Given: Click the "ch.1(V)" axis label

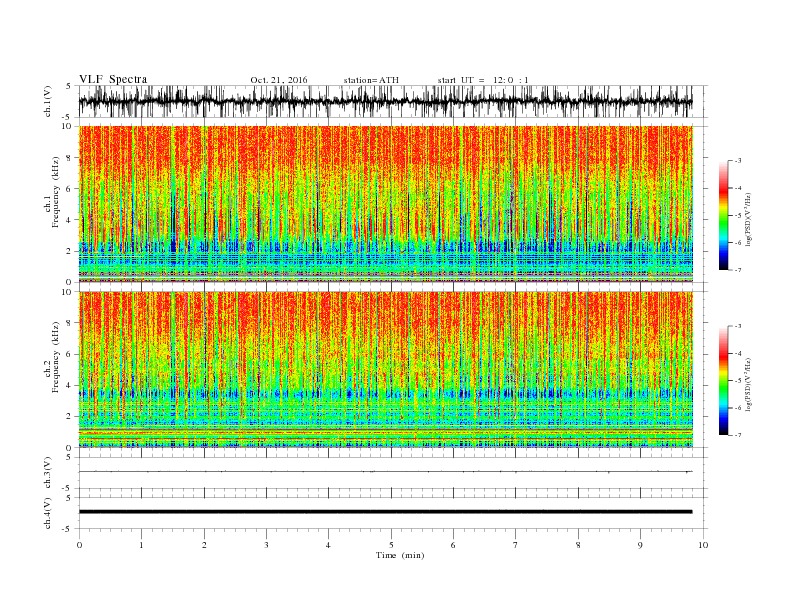Looking at the screenshot, I should tap(48, 101).
